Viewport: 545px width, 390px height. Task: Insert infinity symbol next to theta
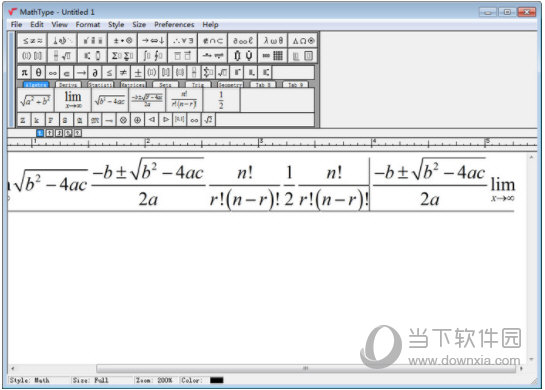(x=52, y=73)
